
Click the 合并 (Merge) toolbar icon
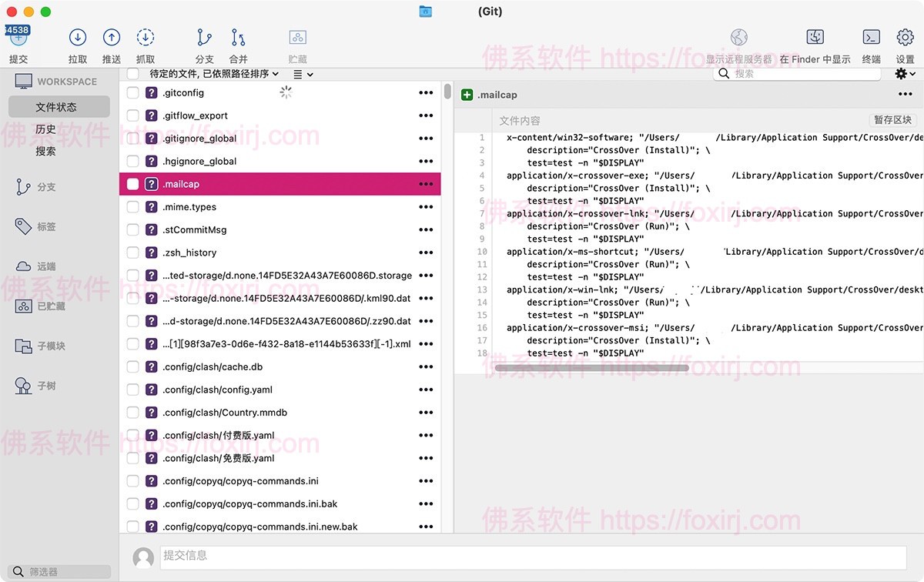pyautogui.click(x=237, y=36)
